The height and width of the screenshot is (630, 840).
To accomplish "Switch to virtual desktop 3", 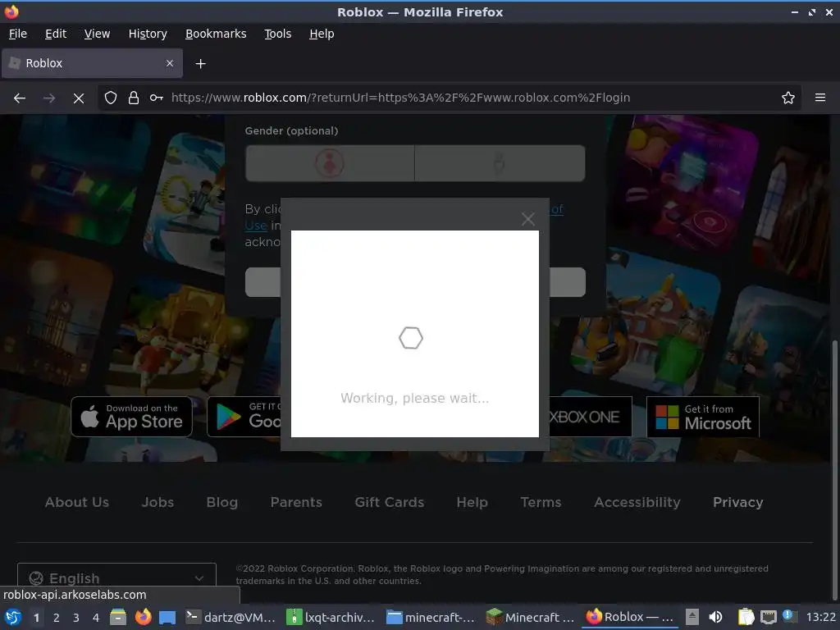I will pos(76,618).
